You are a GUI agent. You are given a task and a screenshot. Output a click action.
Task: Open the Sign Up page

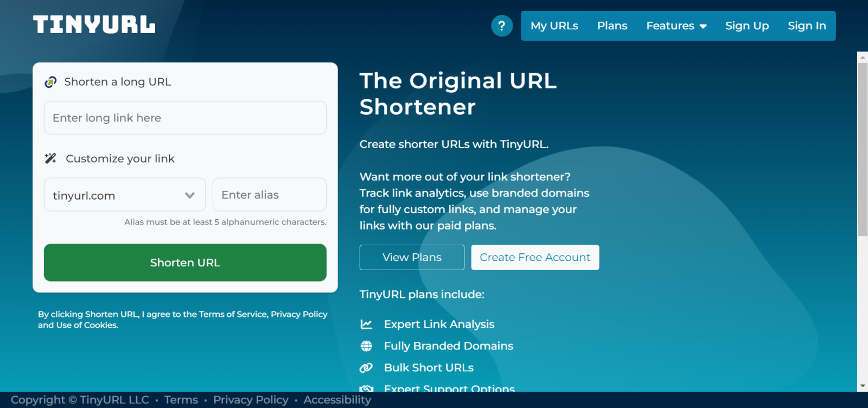coord(747,25)
